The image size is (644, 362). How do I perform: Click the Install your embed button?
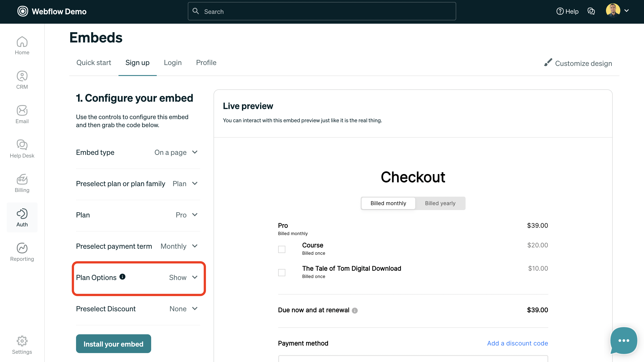[113, 344]
